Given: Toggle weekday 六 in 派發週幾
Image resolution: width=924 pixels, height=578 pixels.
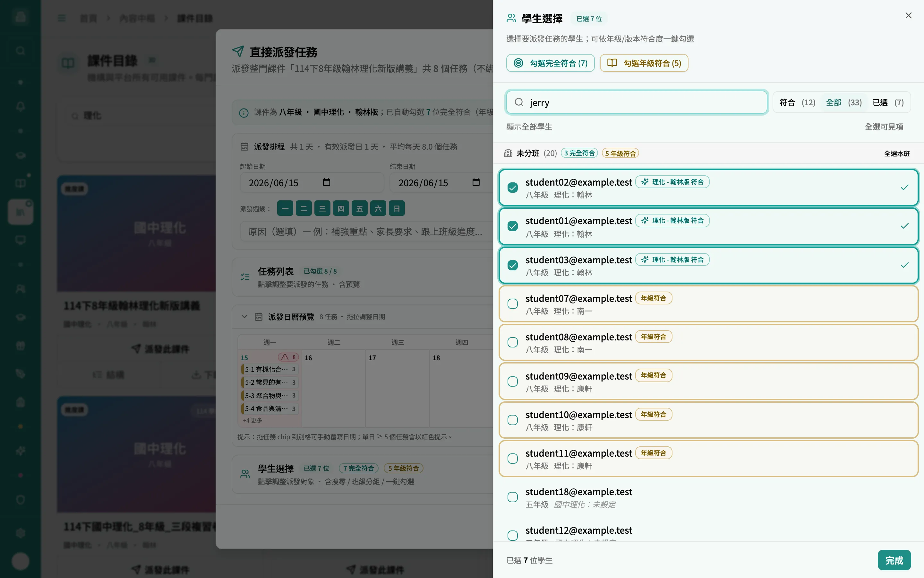Looking at the screenshot, I should [378, 209].
